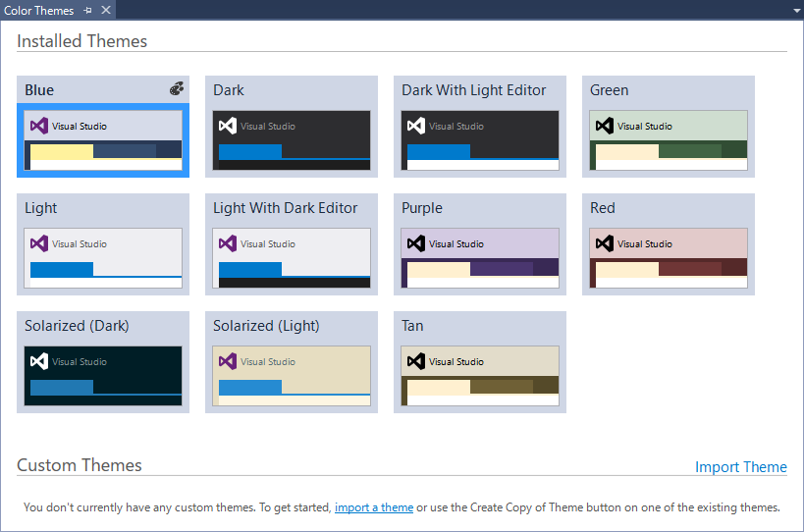Image resolution: width=804 pixels, height=532 pixels.
Task: Open the window dropdown arrow at top right
Action: (x=796, y=11)
